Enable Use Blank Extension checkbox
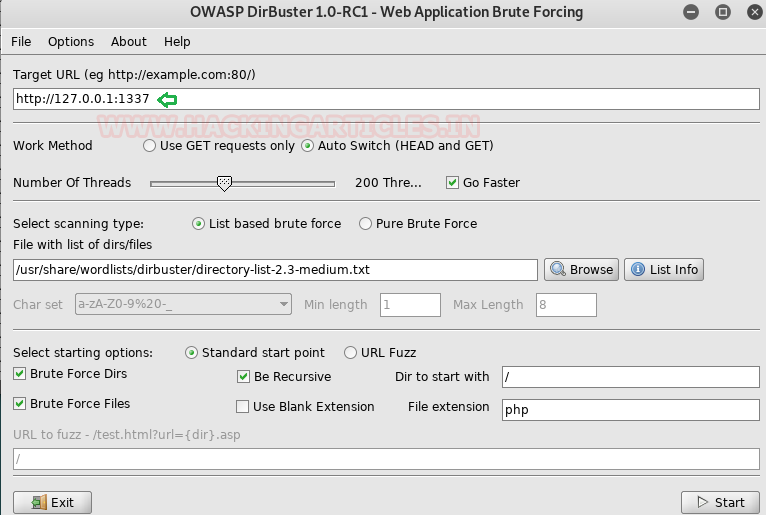Viewport: 766px width, 515px height. (242, 407)
